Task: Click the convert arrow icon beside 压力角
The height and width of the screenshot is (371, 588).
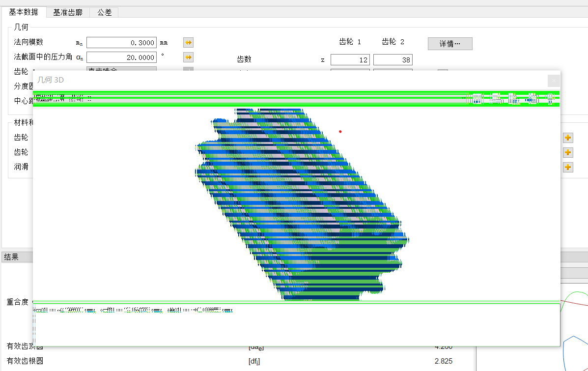Action: (188, 57)
